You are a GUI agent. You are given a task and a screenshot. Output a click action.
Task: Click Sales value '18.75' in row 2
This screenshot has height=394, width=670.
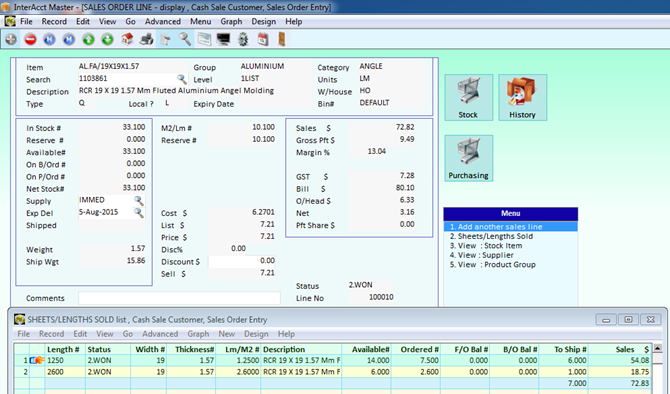point(620,372)
